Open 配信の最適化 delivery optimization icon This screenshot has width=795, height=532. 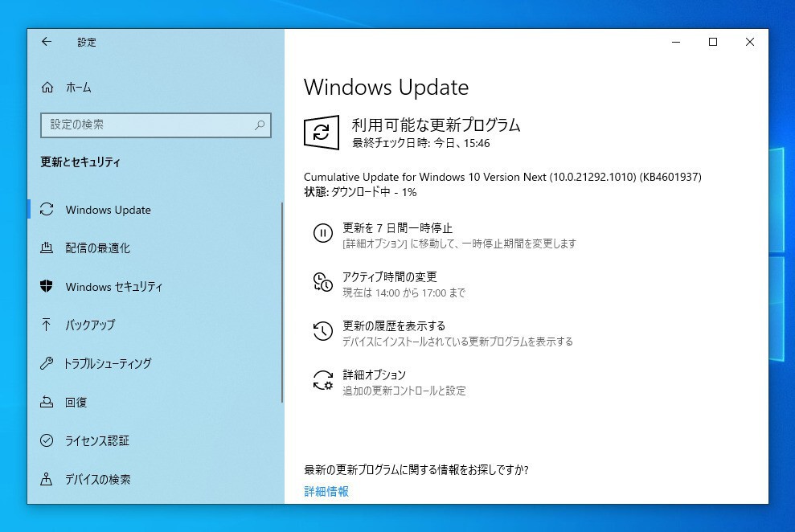click(47, 248)
